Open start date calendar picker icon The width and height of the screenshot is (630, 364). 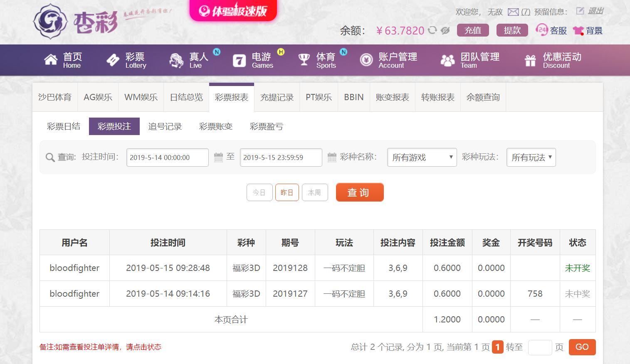pyautogui.click(x=218, y=157)
